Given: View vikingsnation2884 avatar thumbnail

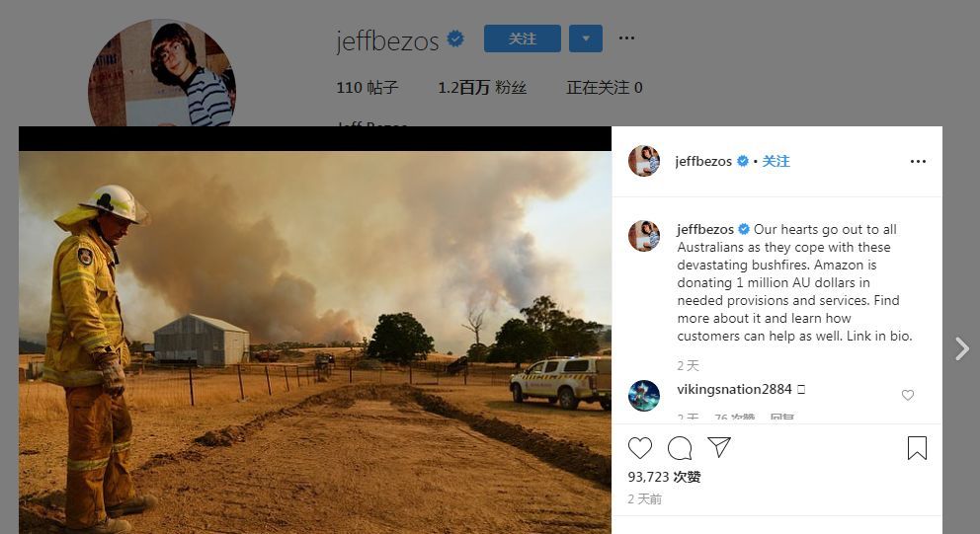Looking at the screenshot, I should (x=644, y=396).
